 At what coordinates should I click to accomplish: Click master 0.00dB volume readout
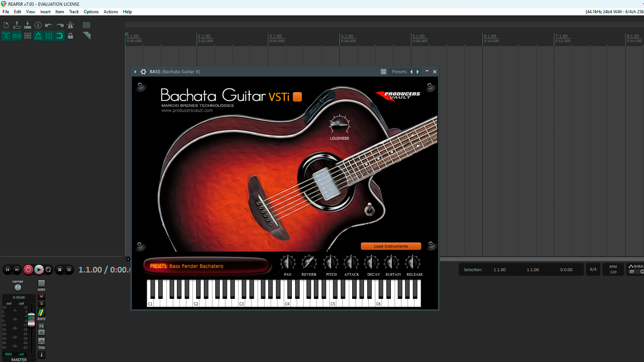click(19, 297)
